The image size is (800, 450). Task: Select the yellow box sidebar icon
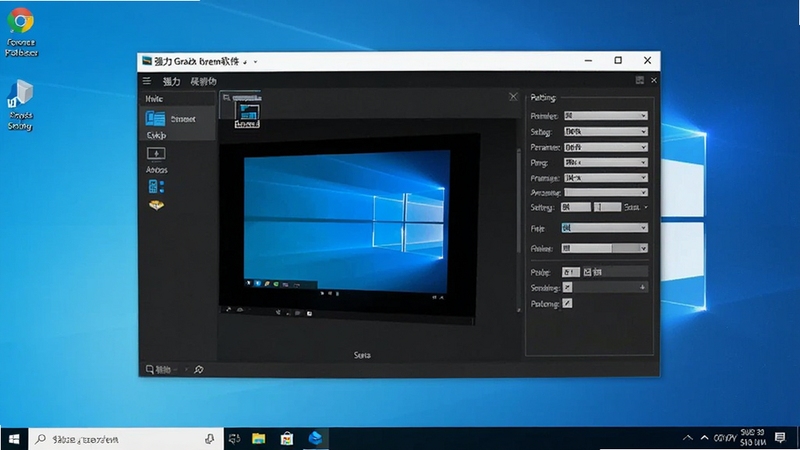(156, 205)
